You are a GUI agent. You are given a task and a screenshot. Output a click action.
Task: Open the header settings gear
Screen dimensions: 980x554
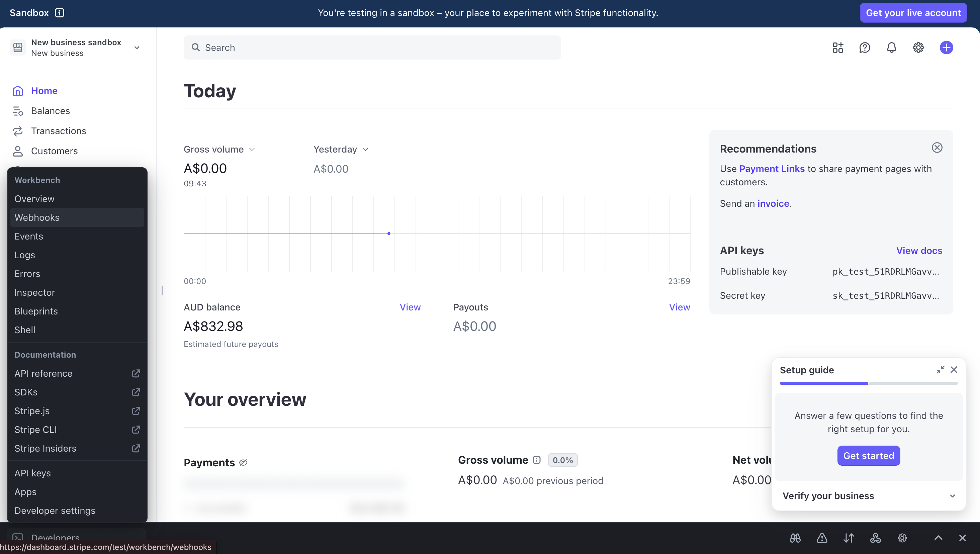[x=918, y=48]
